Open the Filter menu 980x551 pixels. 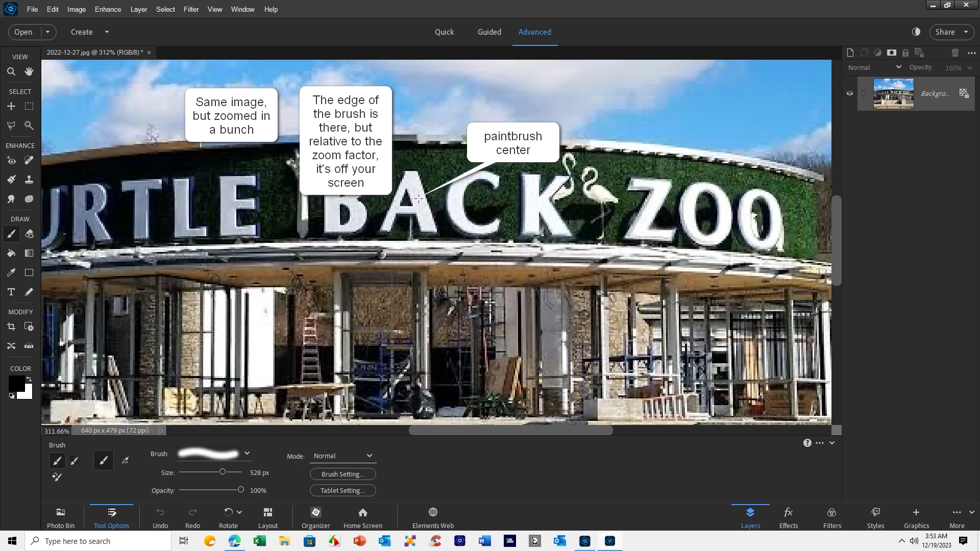click(x=191, y=9)
